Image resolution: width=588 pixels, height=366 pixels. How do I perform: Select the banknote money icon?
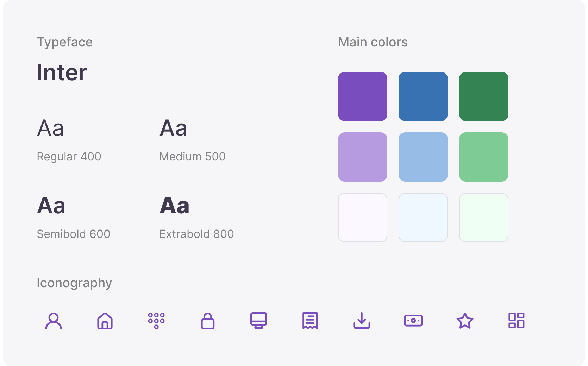coord(413,321)
